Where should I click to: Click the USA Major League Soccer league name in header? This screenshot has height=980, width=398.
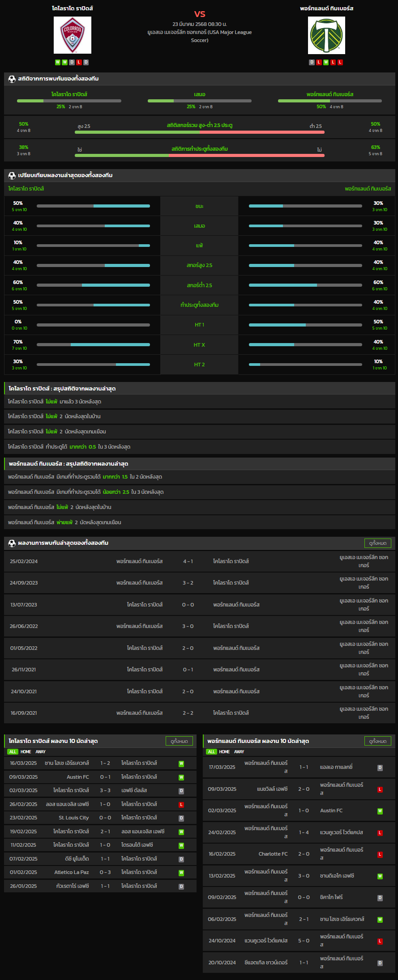[200, 36]
